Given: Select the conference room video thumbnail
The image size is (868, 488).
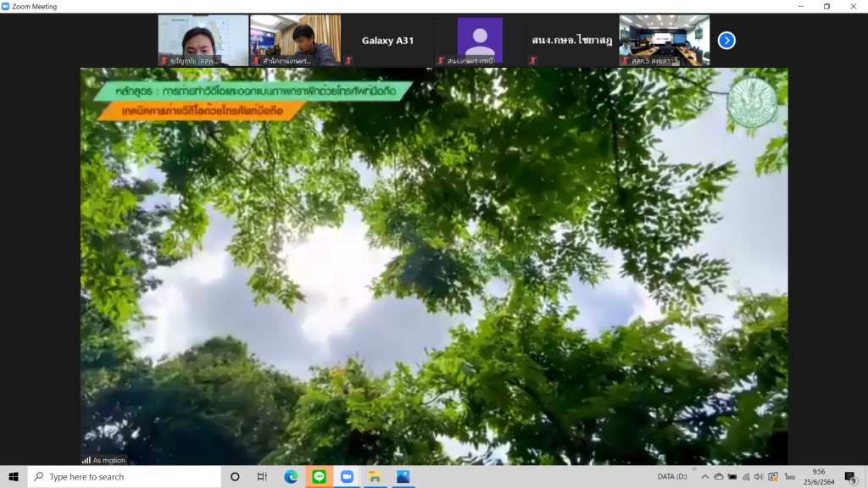Looking at the screenshot, I should coord(664,40).
